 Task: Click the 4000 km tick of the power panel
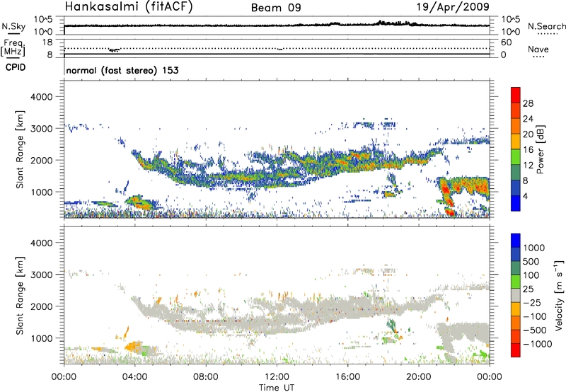point(41,97)
